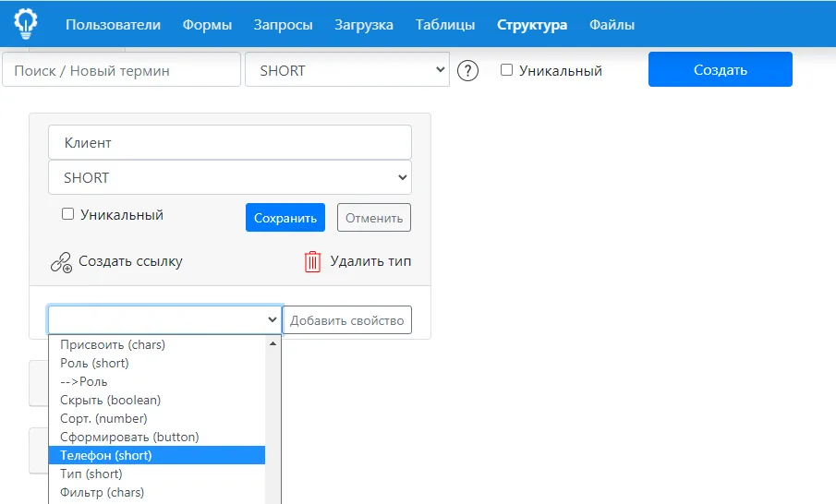Viewport: 836px width, 504px height.
Task: Pick Скрыть (boolean) from list
Action: 157,400
